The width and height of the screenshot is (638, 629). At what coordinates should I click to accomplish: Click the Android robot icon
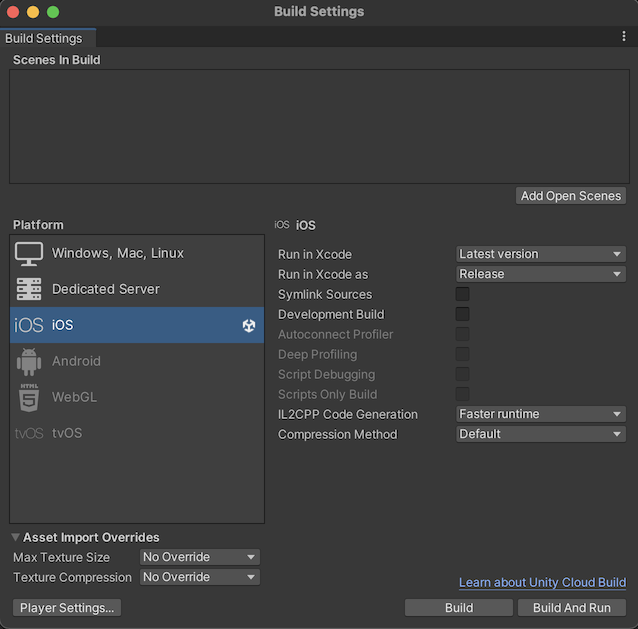pyautogui.click(x=29, y=361)
